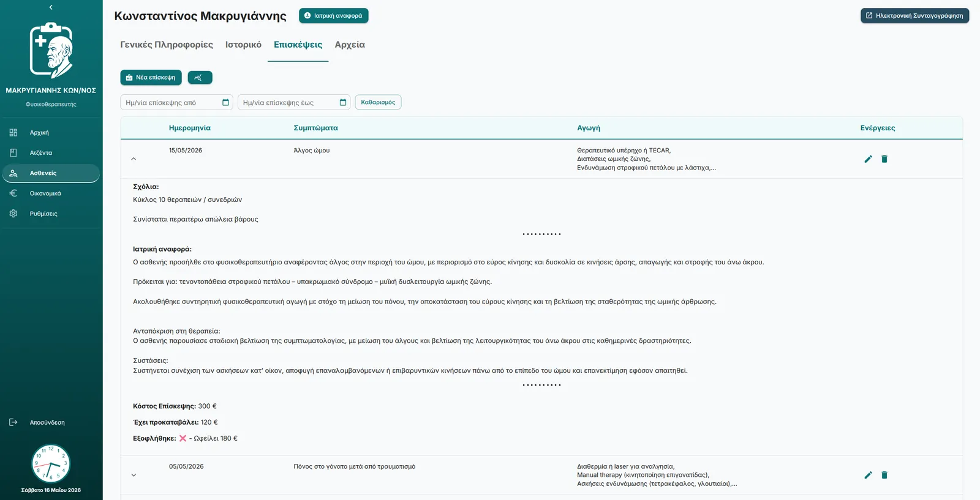Create a new visit with Νέα επίσκεψη
Screen dimensions: 980x500
(x=151, y=78)
